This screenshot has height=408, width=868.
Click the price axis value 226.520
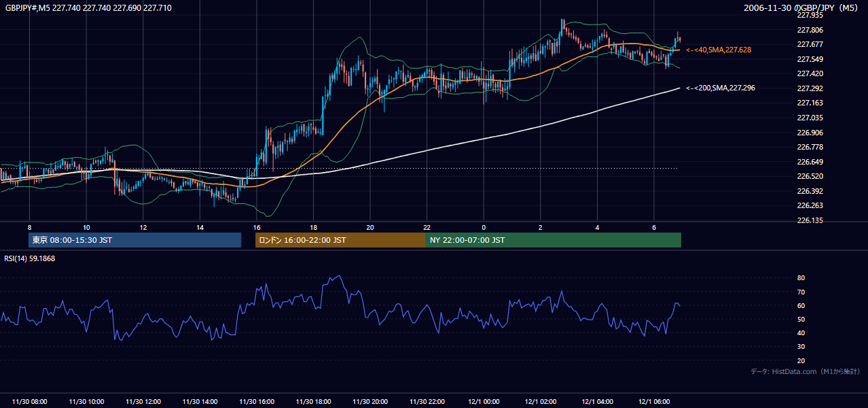[810, 176]
